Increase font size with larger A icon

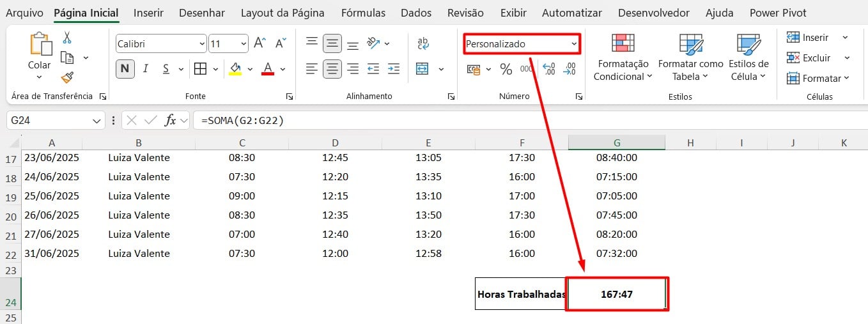click(x=260, y=43)
